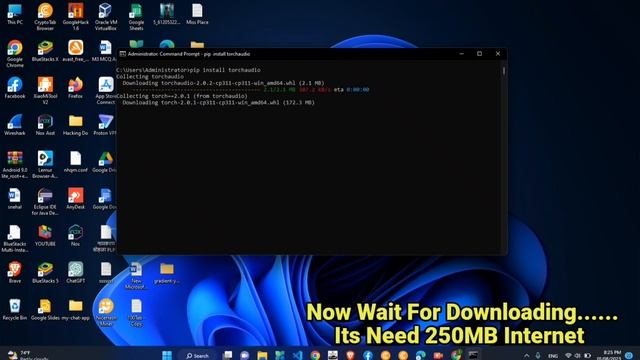Launch Nicehash Miner shortcut
The image size is (640, 360).
(106, 312)
